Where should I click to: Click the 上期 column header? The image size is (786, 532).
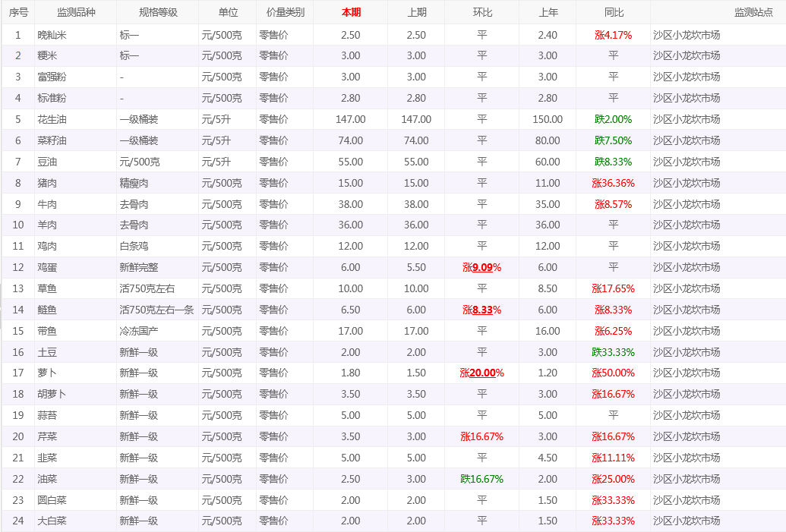tap(417, 12)
